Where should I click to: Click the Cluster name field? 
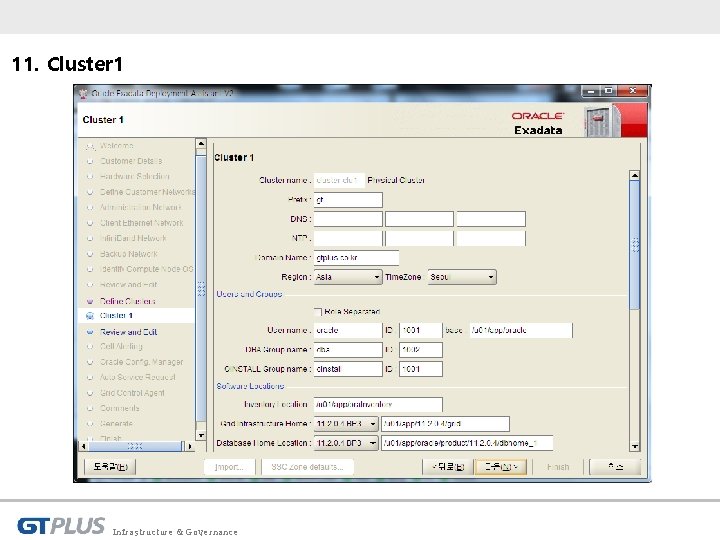click(x=339, y=180)
